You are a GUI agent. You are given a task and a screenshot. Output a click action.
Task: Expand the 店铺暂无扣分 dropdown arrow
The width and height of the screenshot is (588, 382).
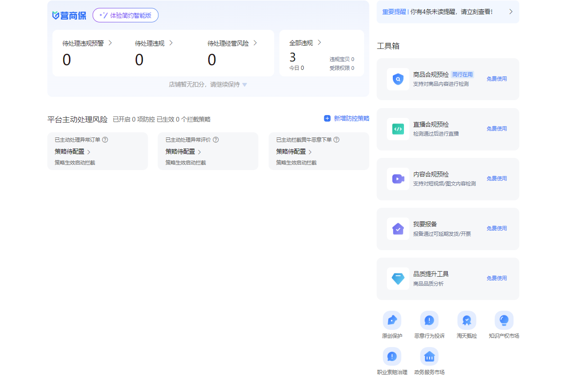[x=245, y=85]
